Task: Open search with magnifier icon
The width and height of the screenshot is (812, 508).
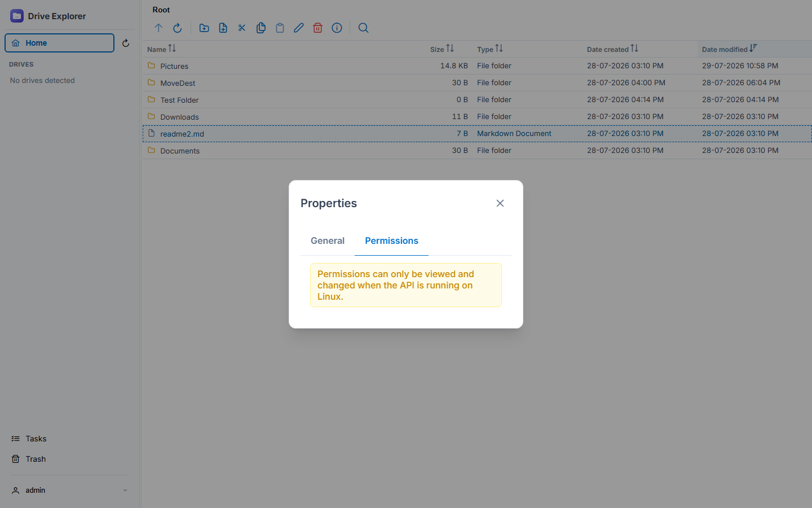Action: coord(364,28)
